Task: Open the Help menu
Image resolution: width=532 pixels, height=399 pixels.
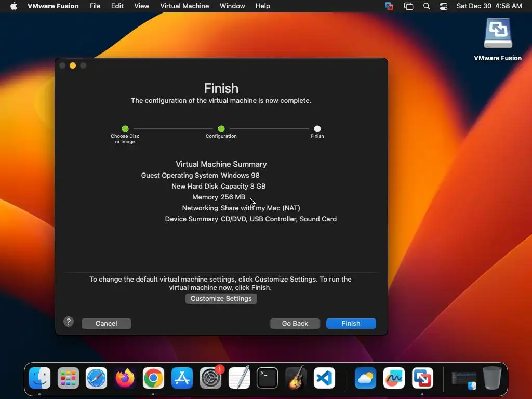Action: point(262,6)
